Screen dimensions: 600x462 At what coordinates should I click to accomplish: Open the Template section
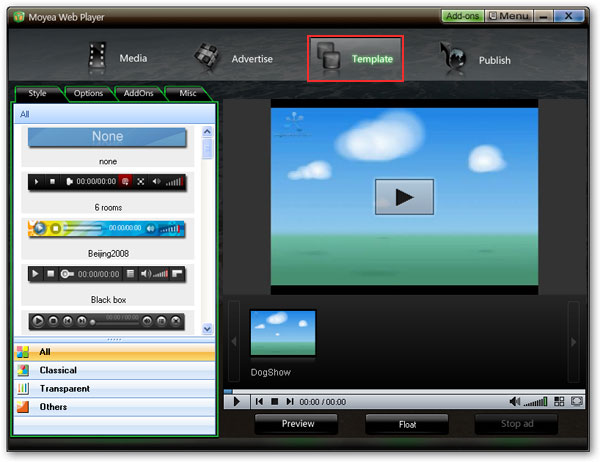pos(355,59)
